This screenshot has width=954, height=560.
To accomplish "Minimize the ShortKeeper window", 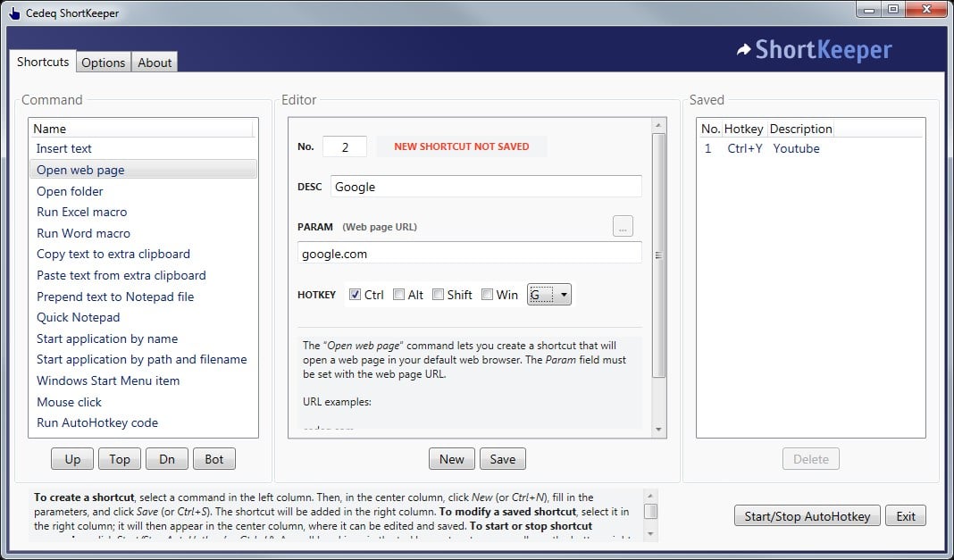I will coord(869,9).
